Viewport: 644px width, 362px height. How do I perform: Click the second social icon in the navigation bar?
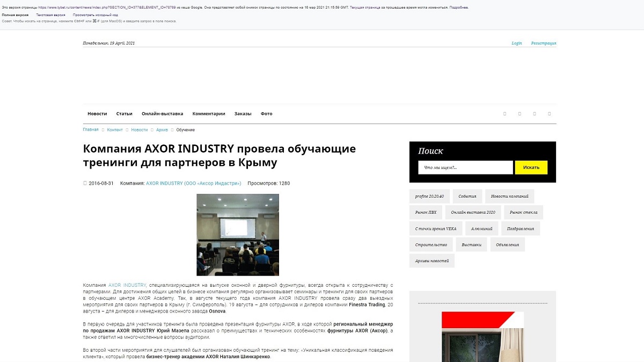pos(519,113)
